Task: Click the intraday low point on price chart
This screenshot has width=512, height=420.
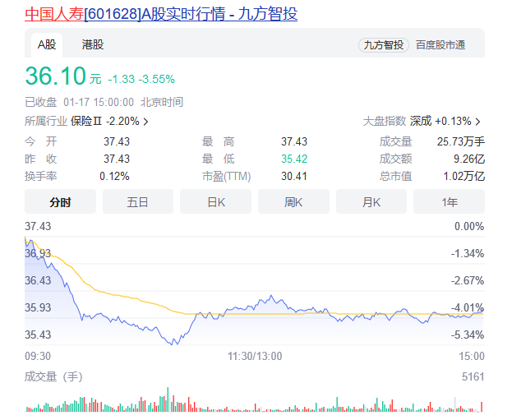Action: 173,344
